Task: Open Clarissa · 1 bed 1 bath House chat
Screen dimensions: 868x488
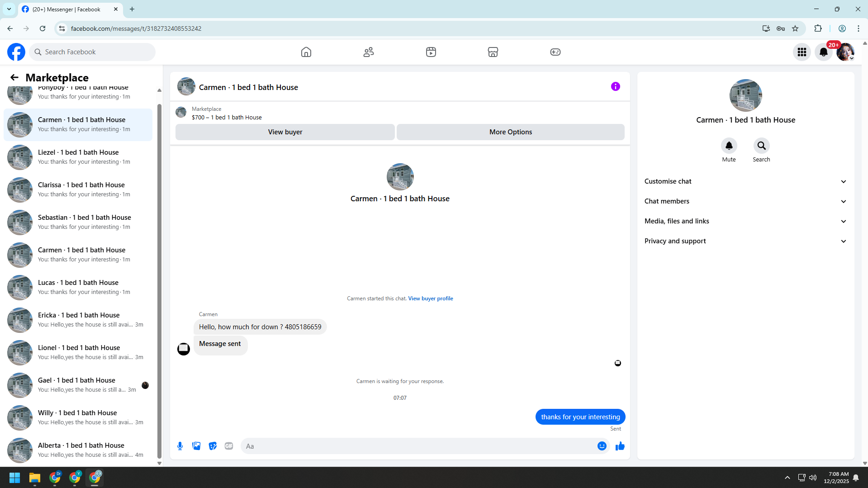Action: tap(78, 190)
